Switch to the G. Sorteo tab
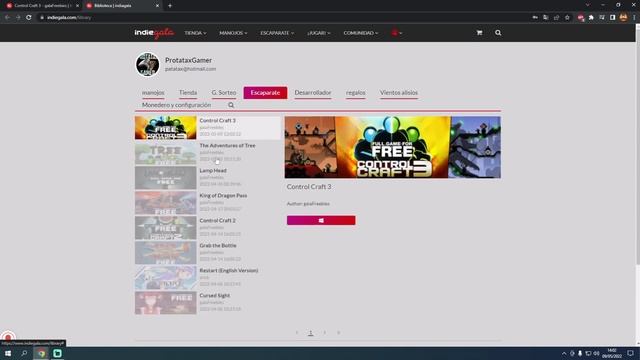Image resolution: width=640 pixels, height=360 pixels. (x=224, y=93)
